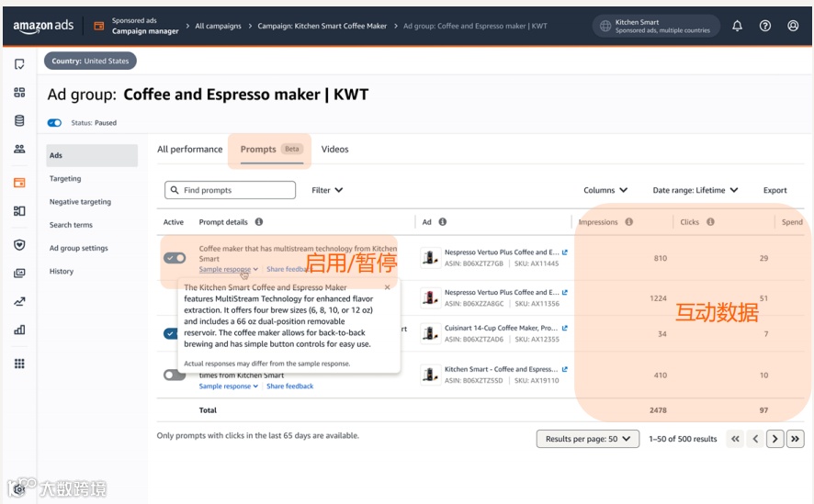Screen dimensions: 814x504
Task: Click info icon next to Clicks
Action: pyautogui.click(x=710, y=222)
